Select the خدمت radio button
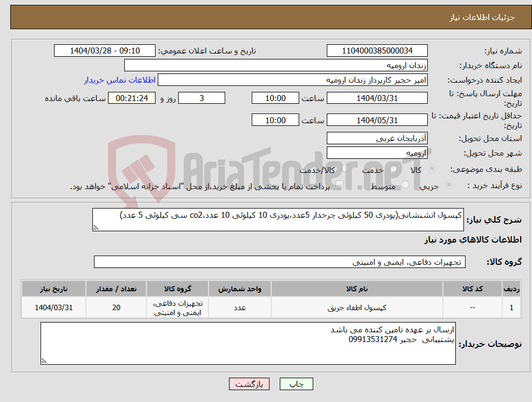The image size is (532, 402). [x=394, y=169]
